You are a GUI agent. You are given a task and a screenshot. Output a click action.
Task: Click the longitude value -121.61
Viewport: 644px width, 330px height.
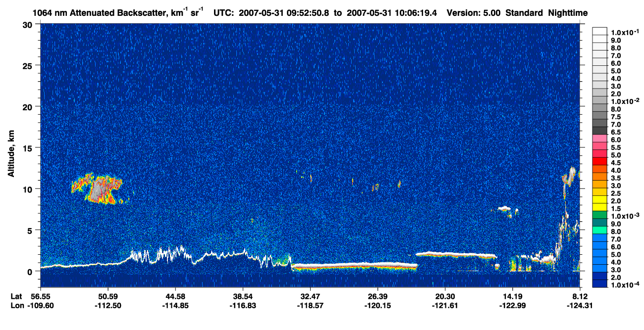click(x=445, y=305)
